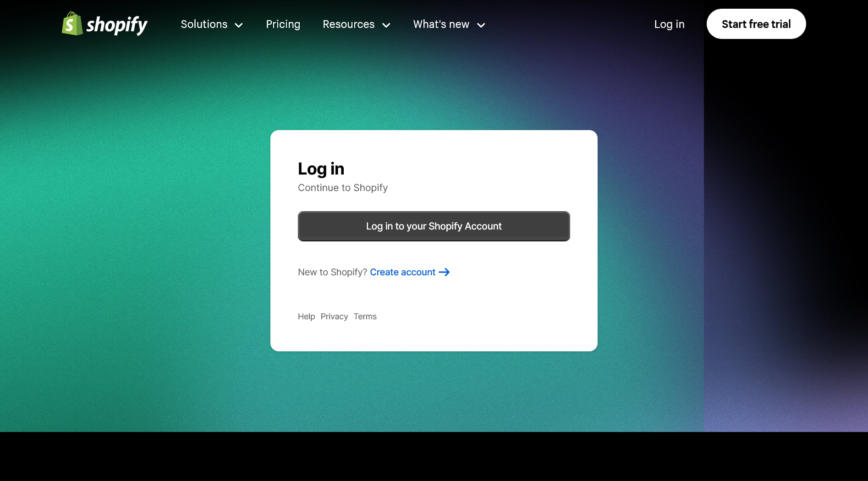
Task: Open the Terms link in the card
Action: point(365,317)
